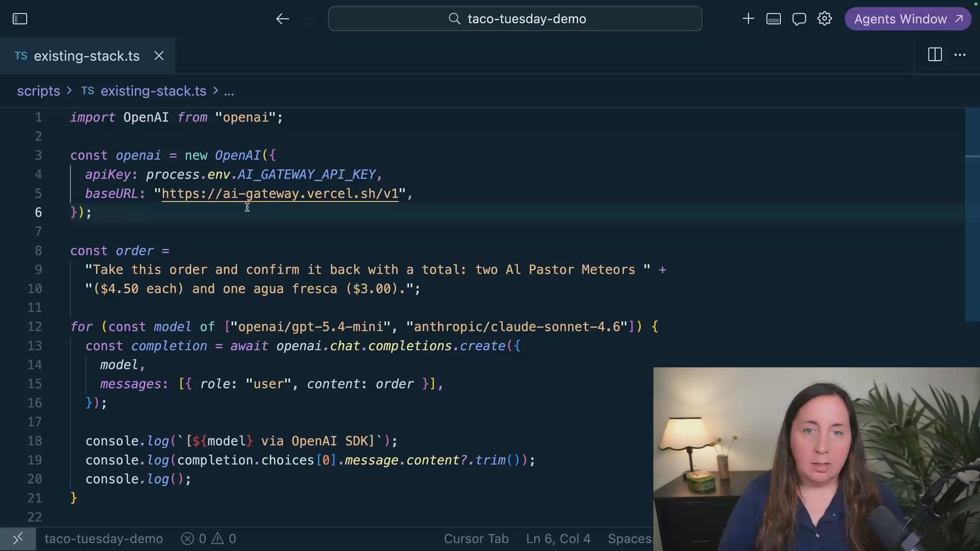Toggle the bottom panel layout icon
Viewport: 980px width, 551px height.
(774, 19)
